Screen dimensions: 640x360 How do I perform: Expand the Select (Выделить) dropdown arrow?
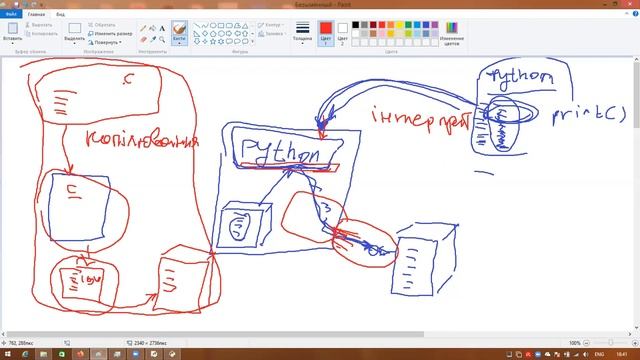click(75, 43)
